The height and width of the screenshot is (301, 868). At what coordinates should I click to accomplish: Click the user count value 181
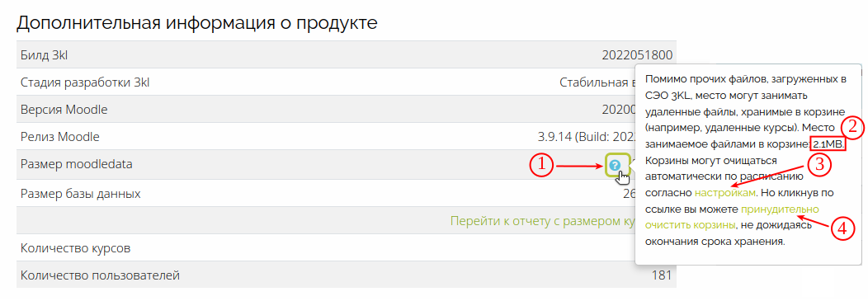click(x=662, y=275)
